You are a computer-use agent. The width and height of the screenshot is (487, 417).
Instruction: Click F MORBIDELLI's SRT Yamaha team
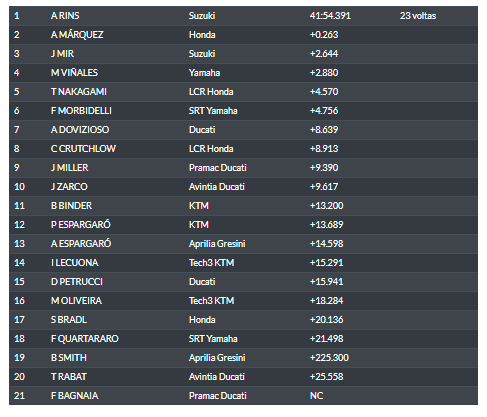click(x=213, y=111)
